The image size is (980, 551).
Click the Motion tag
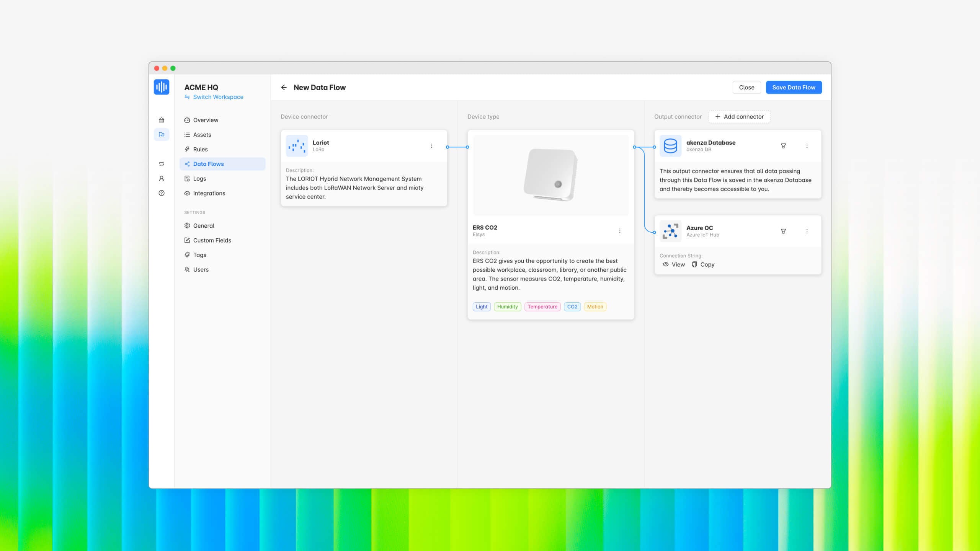[595, 306]
